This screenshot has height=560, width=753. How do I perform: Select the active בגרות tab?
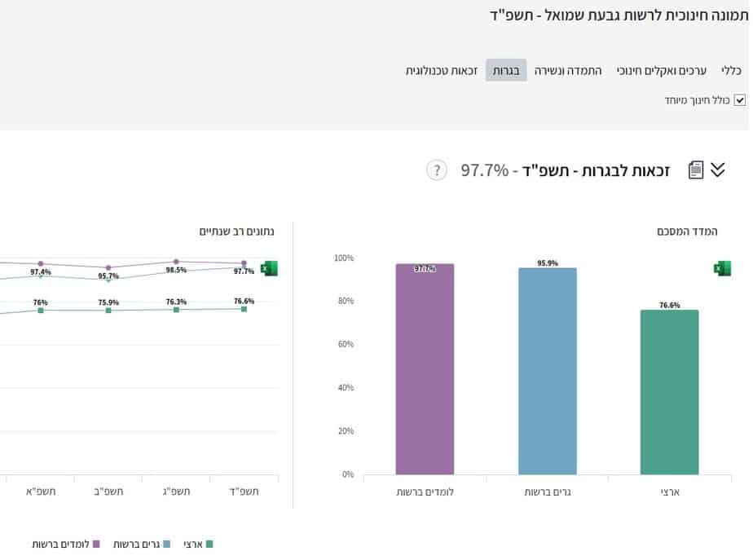click(x=505, y=70)
